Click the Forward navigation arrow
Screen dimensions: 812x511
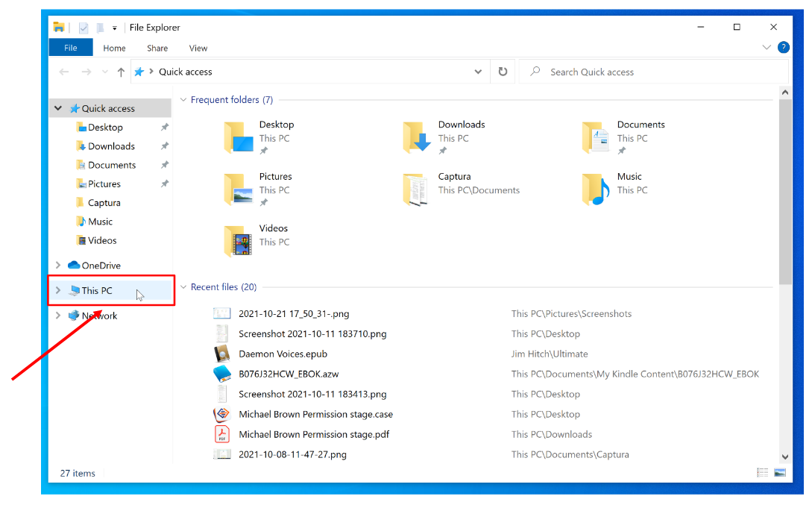(x=86, y=72)
